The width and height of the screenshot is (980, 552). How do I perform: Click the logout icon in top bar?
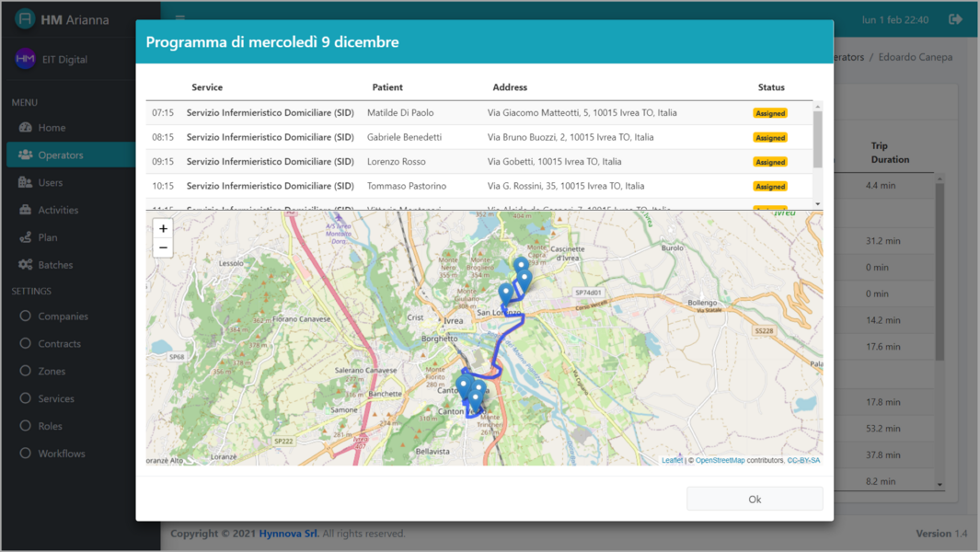tap(955, 19)
